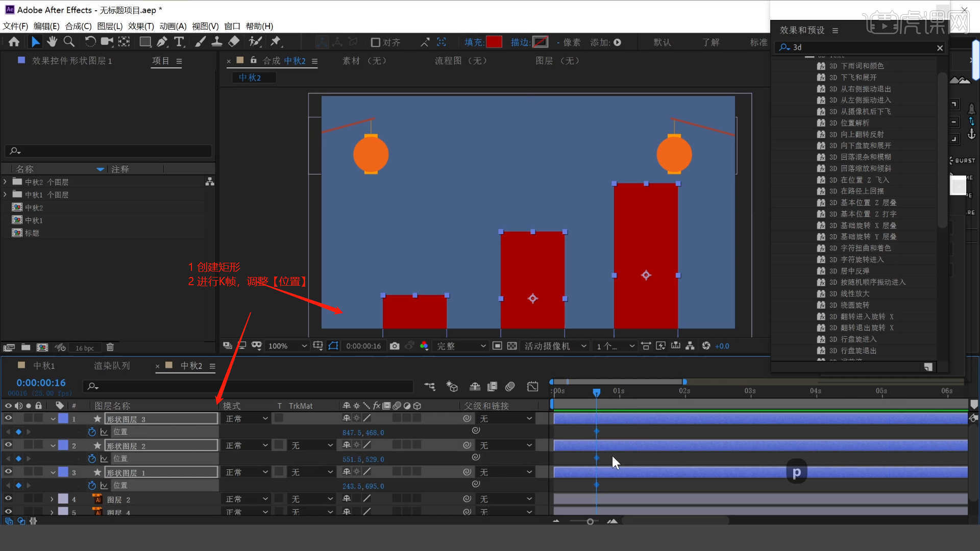The image size is (980, 551).
Task: Open the 100% magnification dropdown
Action: [287, 346]
